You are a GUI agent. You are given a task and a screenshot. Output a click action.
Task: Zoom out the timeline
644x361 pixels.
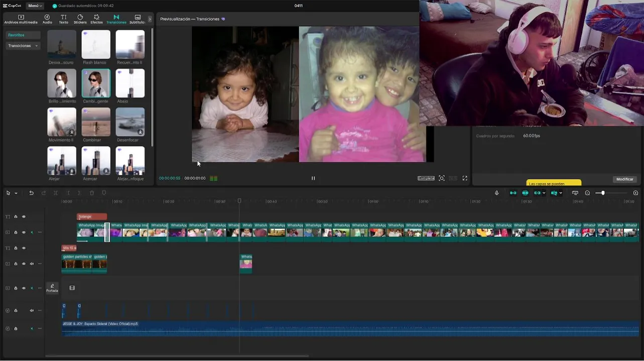click(x=587, y=193)
